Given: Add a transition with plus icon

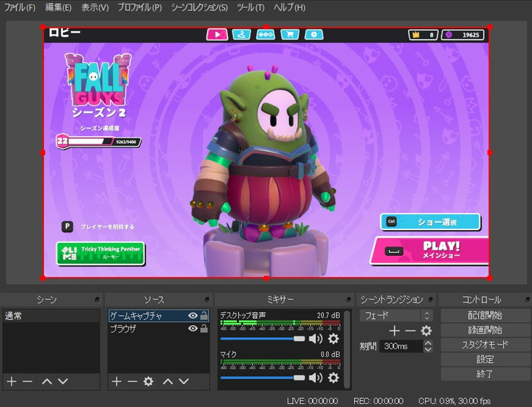Looking at the screenshot, I should click(x=394, y=331).
